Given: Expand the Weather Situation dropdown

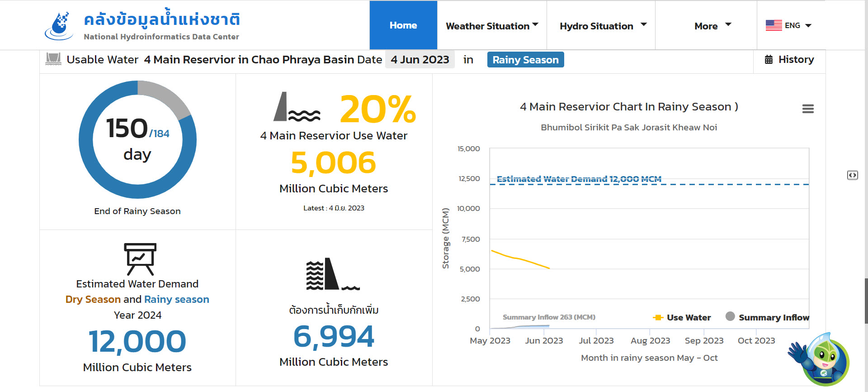Looking at the screenshot, I should point(492,26).
